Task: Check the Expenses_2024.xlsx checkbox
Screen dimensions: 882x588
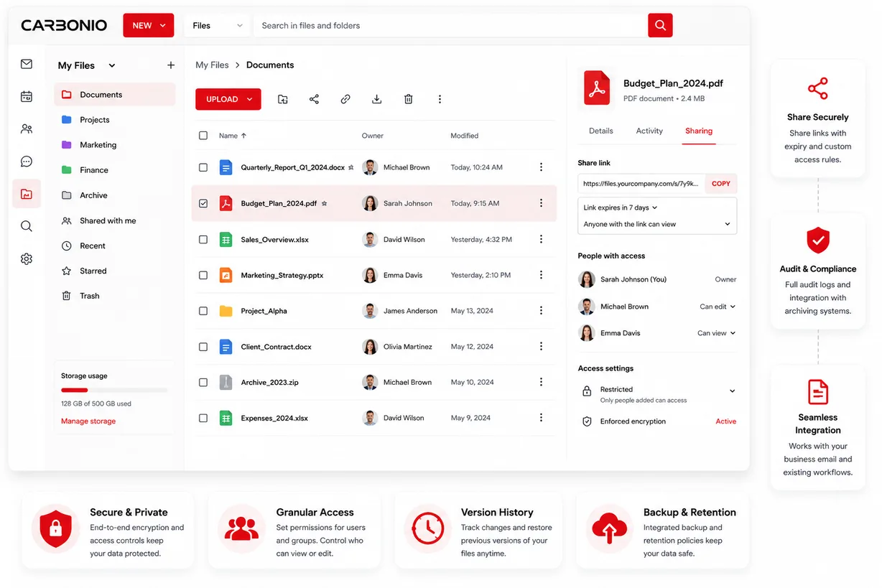Action: pyautogui.click(x=203, y=418)
